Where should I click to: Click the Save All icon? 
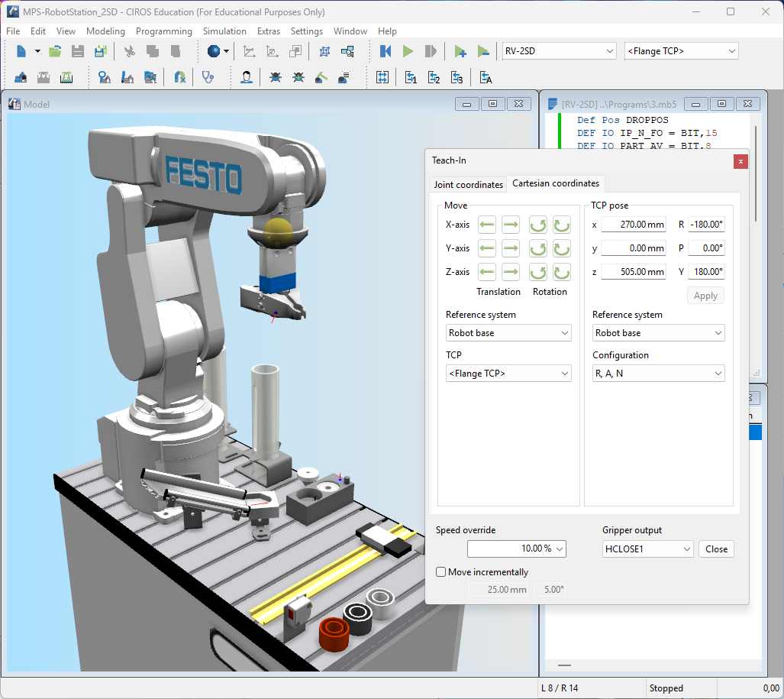coord(101,51)
